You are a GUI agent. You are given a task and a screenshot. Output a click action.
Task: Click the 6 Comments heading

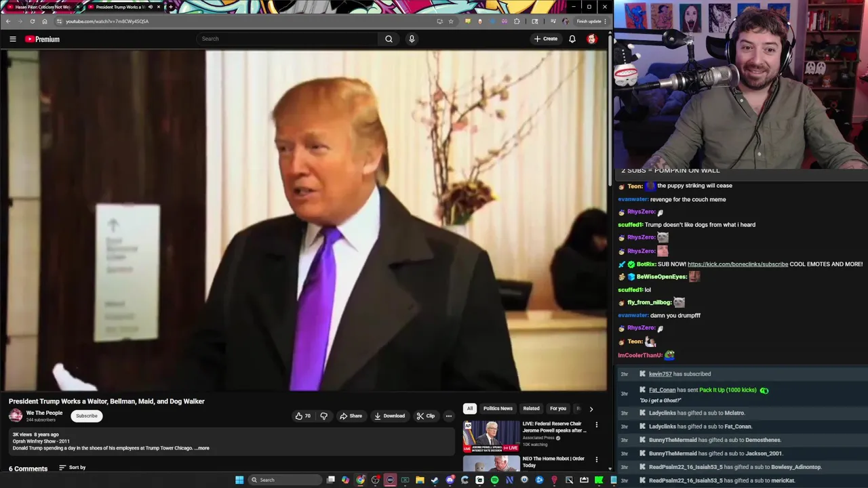[28, 469]
